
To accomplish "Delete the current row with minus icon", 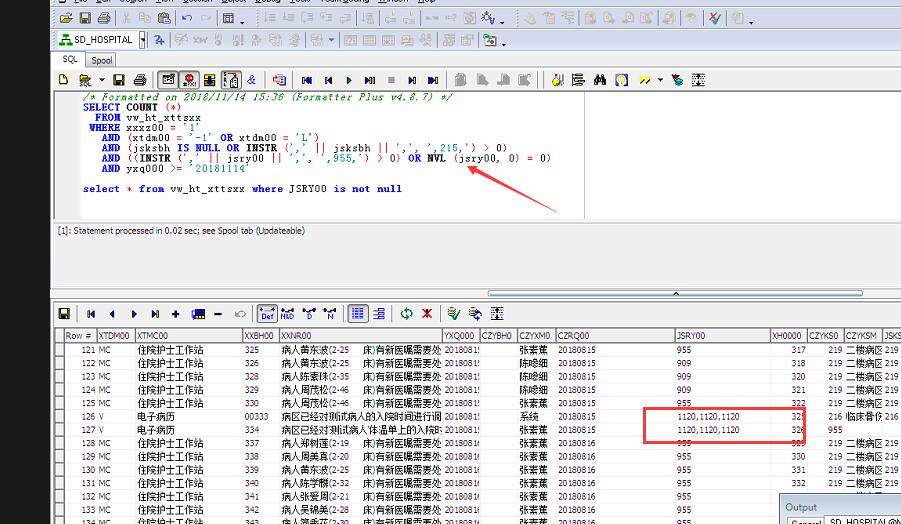I will pyautogui.click(x=218, y=314).
